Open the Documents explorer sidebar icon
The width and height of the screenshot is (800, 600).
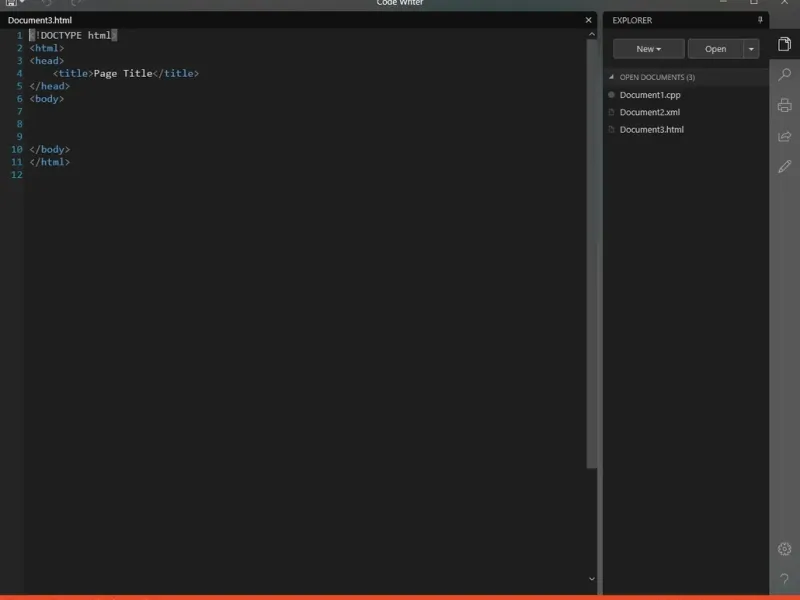pyautogui.click(x=784, y=44)
